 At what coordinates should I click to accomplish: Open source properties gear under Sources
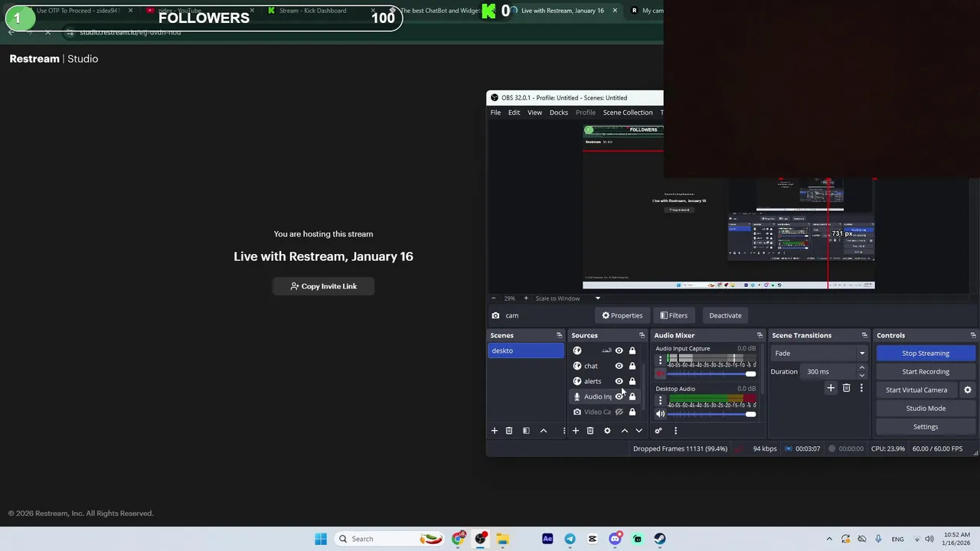607,431
